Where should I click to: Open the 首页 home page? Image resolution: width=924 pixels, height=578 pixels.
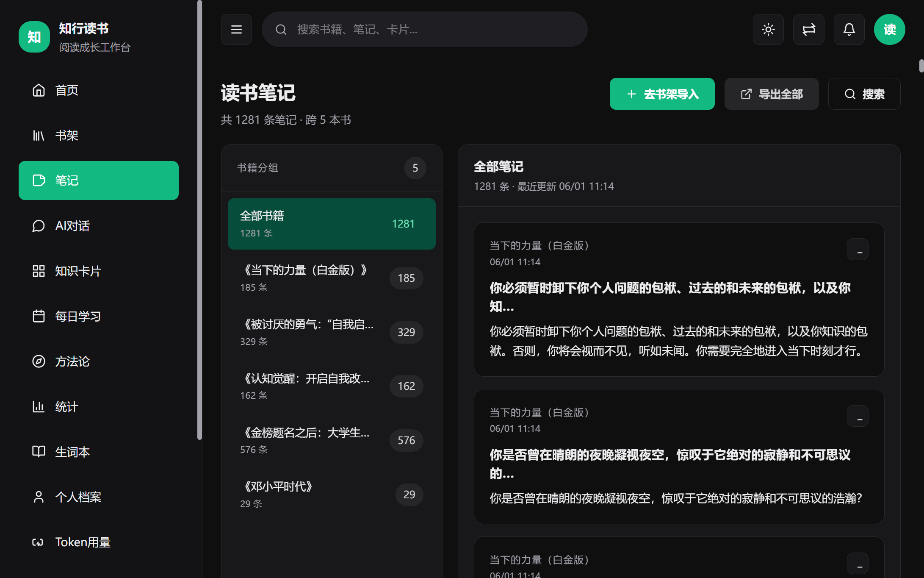(99, 90)
